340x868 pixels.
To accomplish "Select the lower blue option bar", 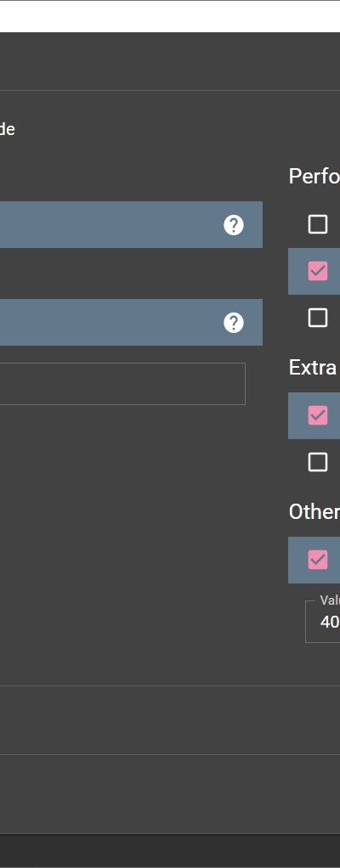I will point(131,322).
